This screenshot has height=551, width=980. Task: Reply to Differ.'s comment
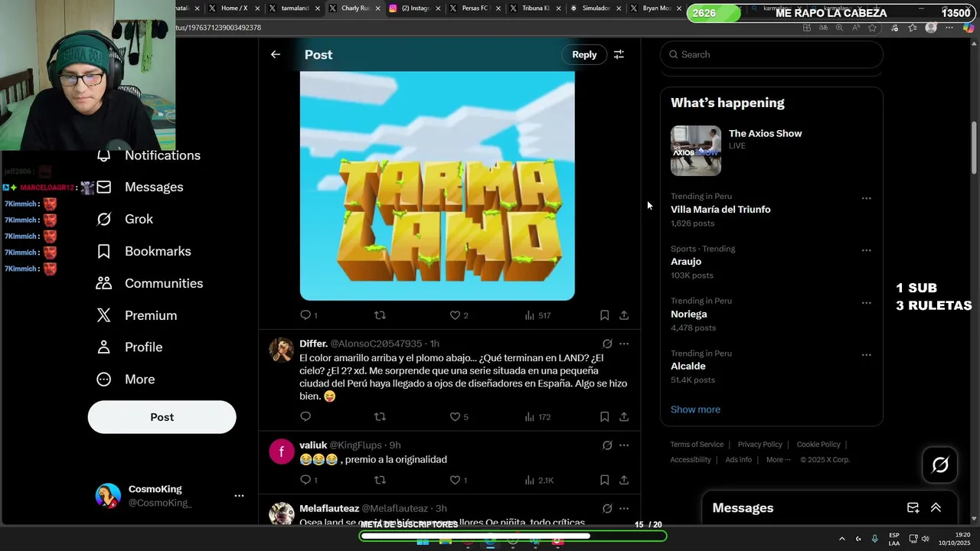(x=305, y=417)
